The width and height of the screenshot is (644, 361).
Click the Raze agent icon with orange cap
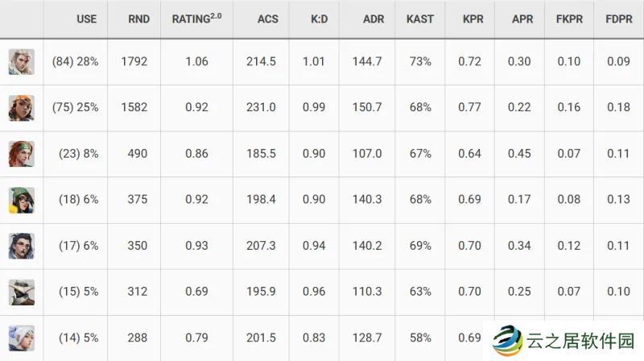coord(22,108)
